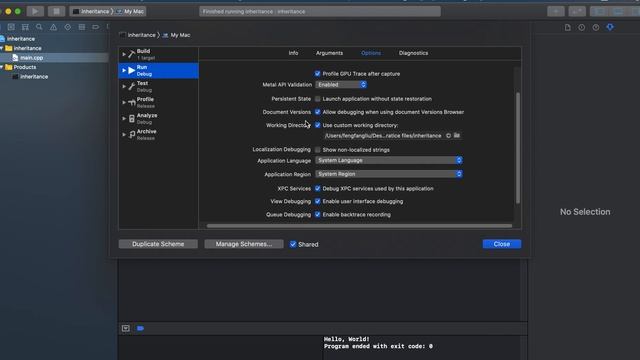Toggle Debug XPC services used by this application
The height and width of the screenshot is (360, 640).
(318, 189)
